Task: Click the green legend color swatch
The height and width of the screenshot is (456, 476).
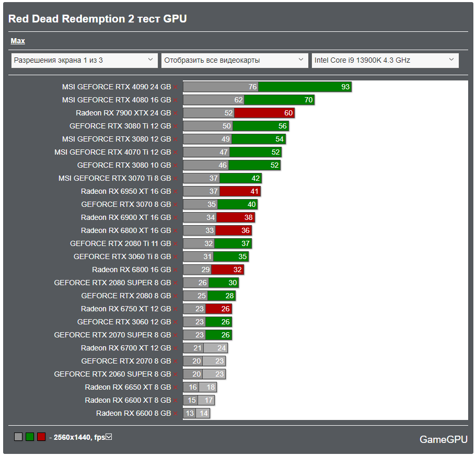Action: click(x=30, y=437)
